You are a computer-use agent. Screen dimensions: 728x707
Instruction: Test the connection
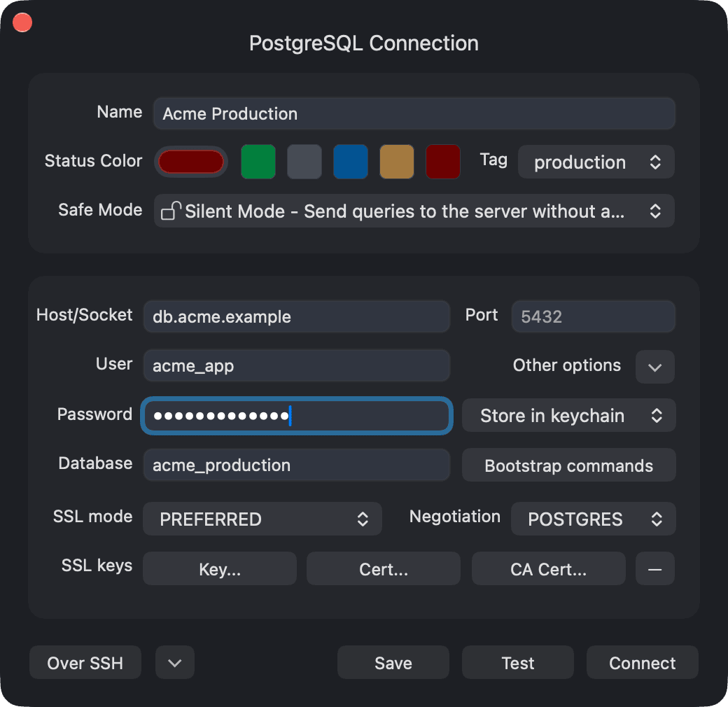pyautogui.click(x=518, y=662)
